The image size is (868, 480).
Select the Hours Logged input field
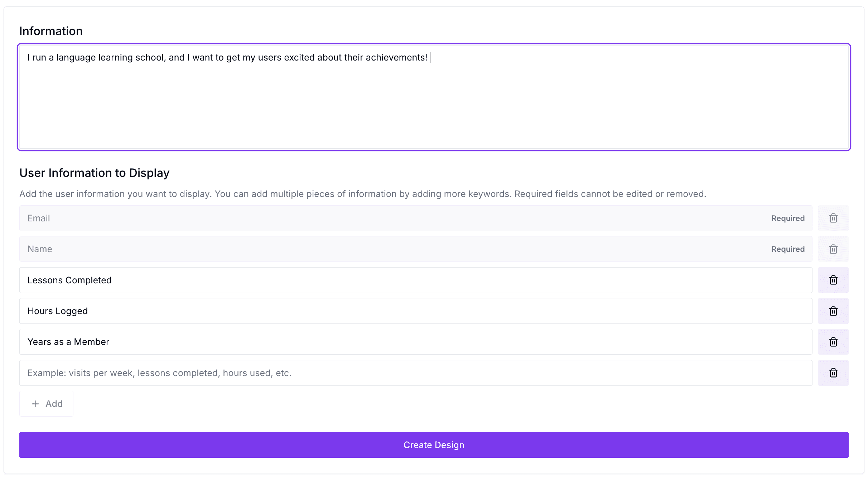tap(416, 311)
